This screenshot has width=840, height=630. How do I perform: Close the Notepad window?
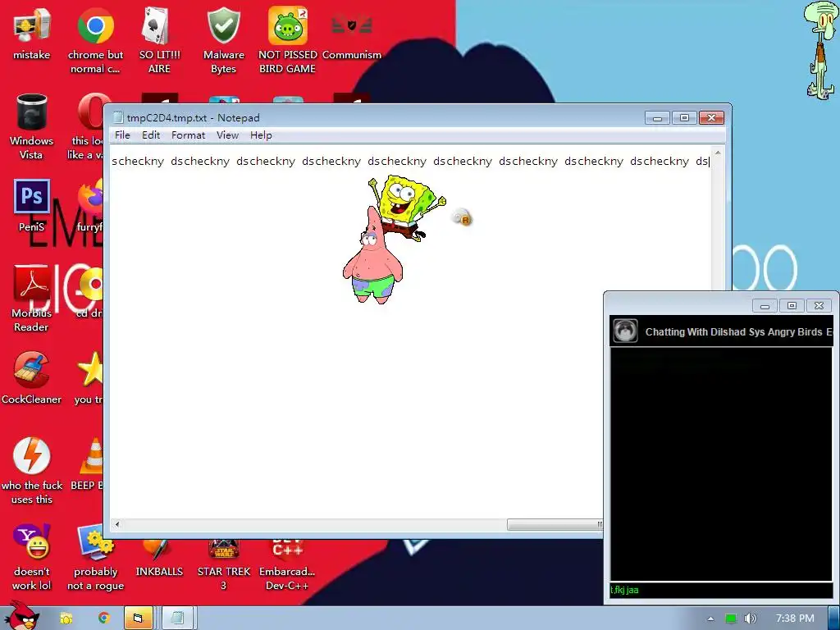click(x=711, y=117)
